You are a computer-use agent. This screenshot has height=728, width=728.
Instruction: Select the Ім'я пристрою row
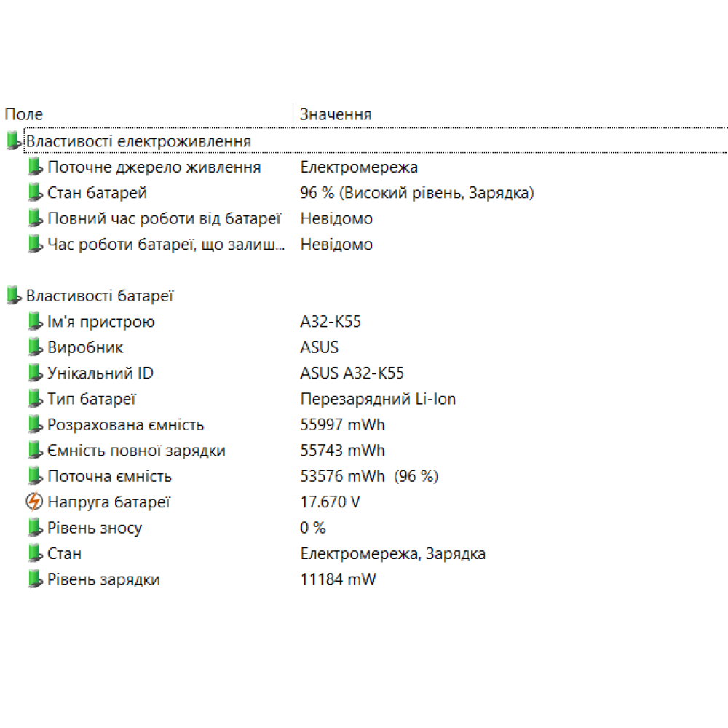click(x=101, y=322)
